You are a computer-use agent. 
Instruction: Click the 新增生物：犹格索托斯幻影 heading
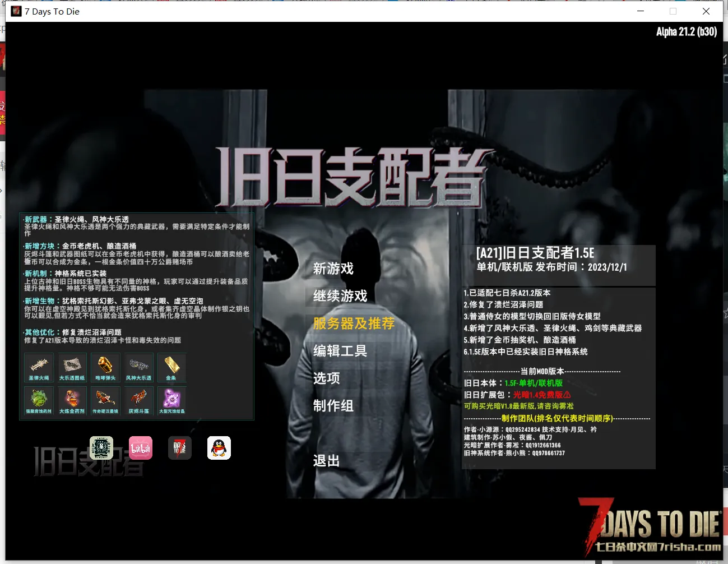point(114,301)
